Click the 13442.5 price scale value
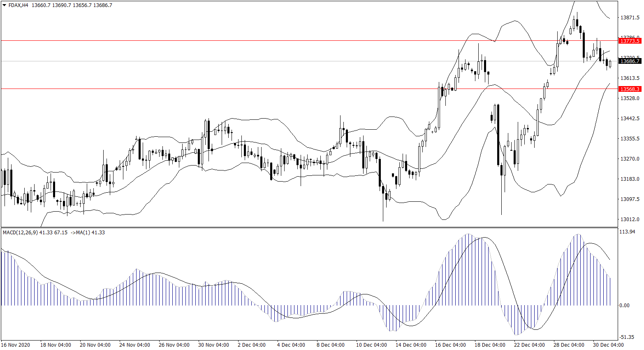Screen dimensions: 644x350 (x=630, y=119)
